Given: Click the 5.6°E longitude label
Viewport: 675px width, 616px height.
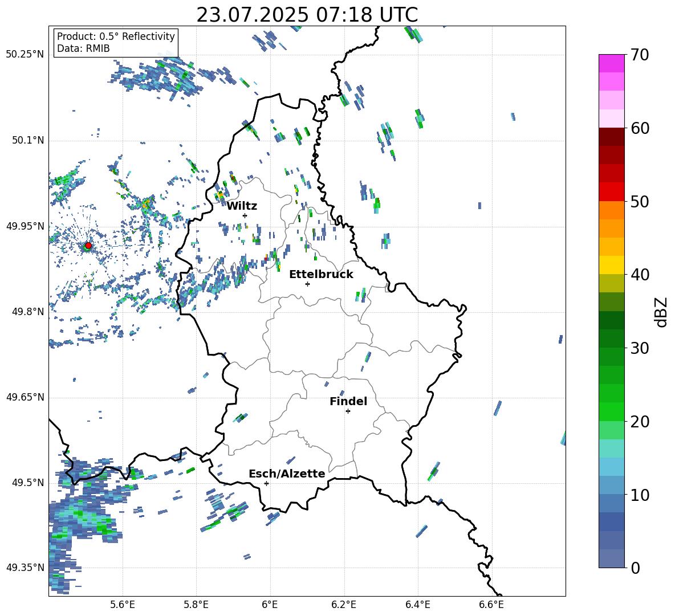Looking at the screenshot, I should coord(123,605).
